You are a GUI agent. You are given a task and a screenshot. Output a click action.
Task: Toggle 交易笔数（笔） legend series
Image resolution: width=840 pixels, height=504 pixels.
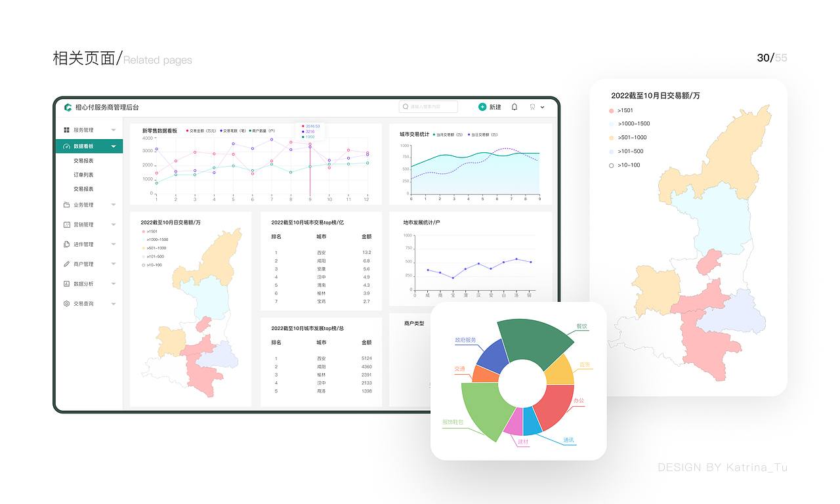coord(233,131)
